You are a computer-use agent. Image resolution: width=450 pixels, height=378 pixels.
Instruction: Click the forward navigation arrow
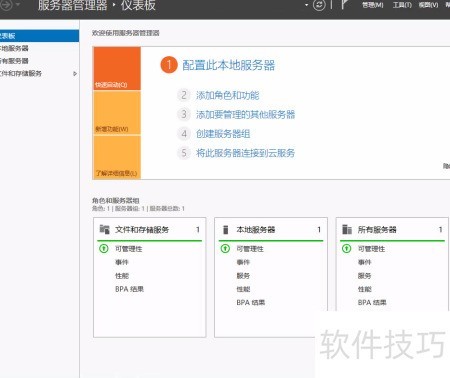[6, 5]
